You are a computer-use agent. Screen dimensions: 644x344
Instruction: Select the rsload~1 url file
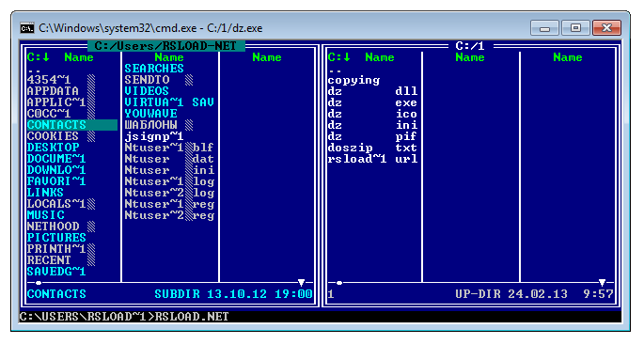372,159
